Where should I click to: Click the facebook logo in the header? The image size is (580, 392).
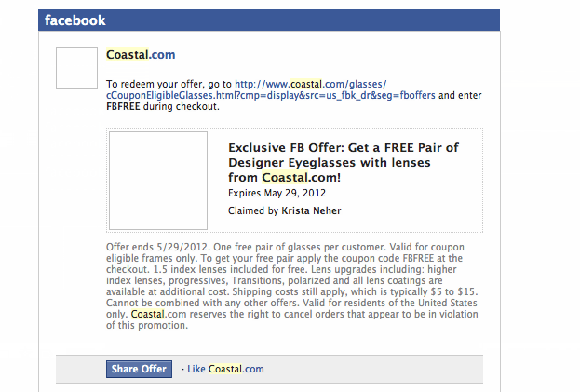tap(75, 20)
